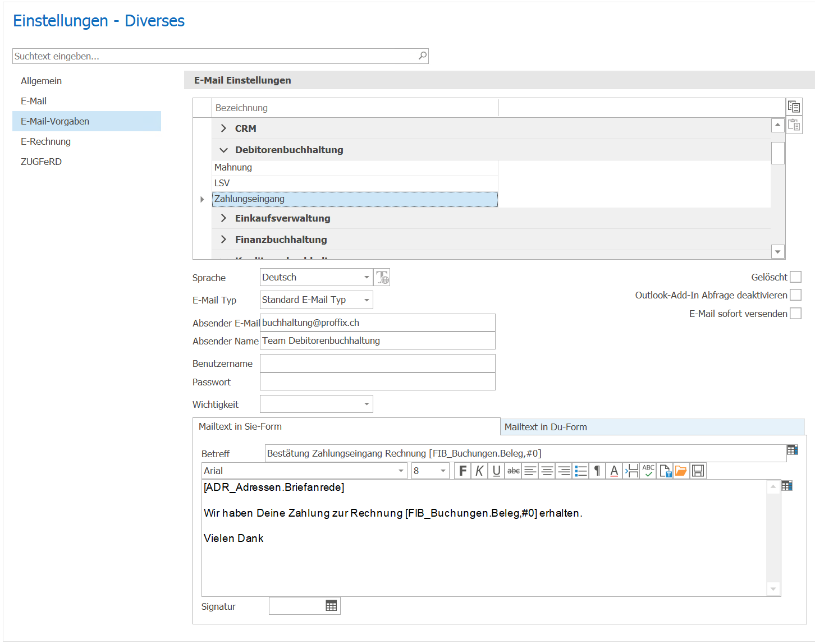The height and width of the screenshot is (644, 815).
Task: Run ABC spell check
Action: point(648,471)
